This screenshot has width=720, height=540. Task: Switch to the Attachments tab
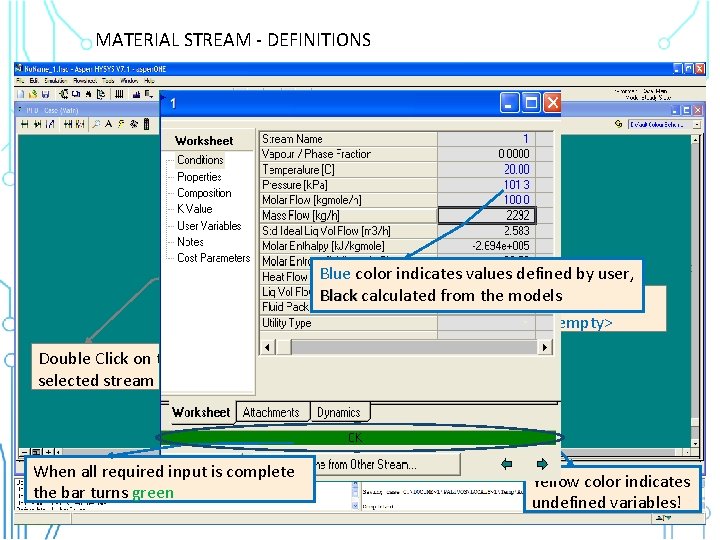pos(271,412)
